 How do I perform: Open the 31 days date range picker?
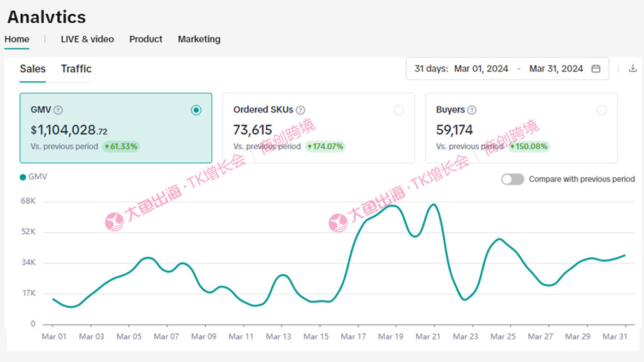click(431, 69)
